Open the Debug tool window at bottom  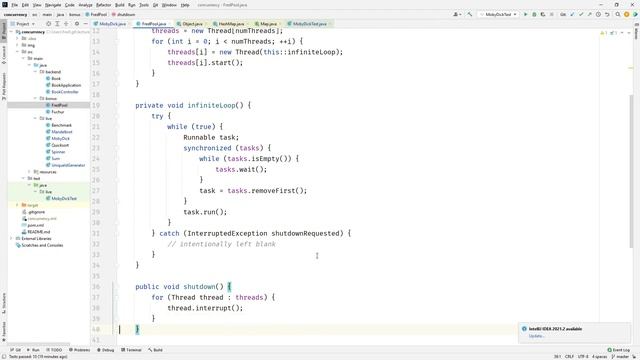coord(106,350)
